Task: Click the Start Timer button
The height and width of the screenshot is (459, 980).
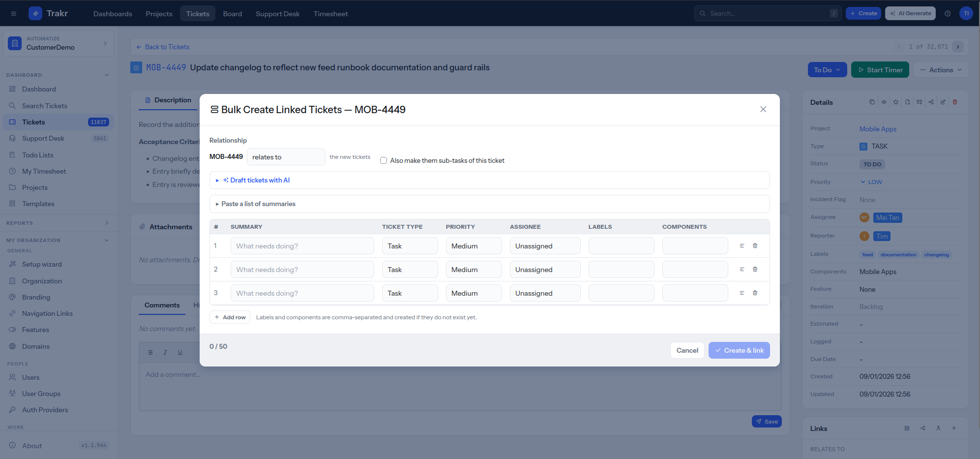Action: click(x=880, y=70)
